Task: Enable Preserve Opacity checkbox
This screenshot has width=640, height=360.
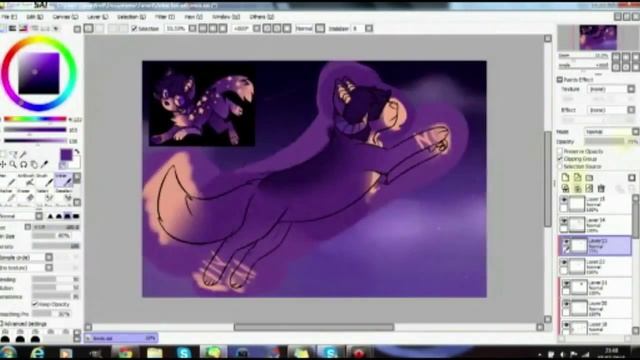Action: [x=560, y=151]
